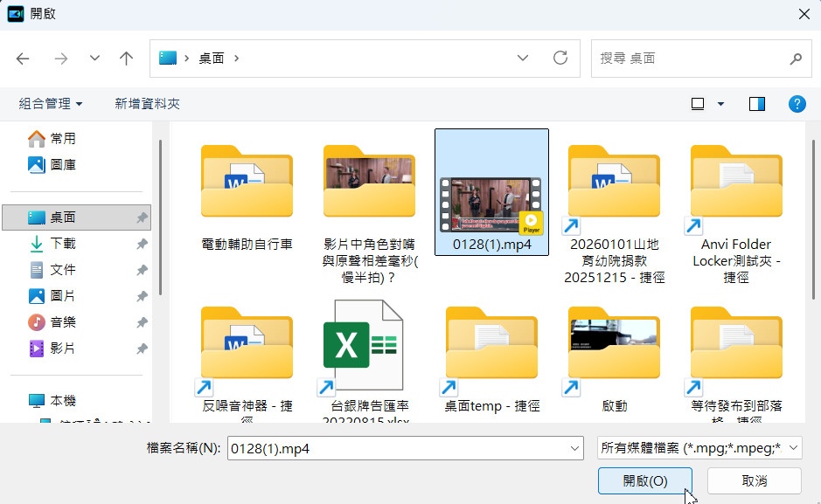This screenshot has height=504, width=821.
Task: Click the 搜尋 桌面 search box
Action: pos(691,59)
